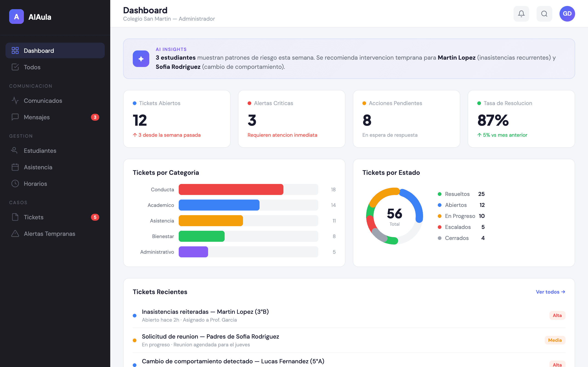Screen dimensions: 588x367
Task: Open Tickets from the Casos section
Action: pyautogui.click(x=33, y=217)
